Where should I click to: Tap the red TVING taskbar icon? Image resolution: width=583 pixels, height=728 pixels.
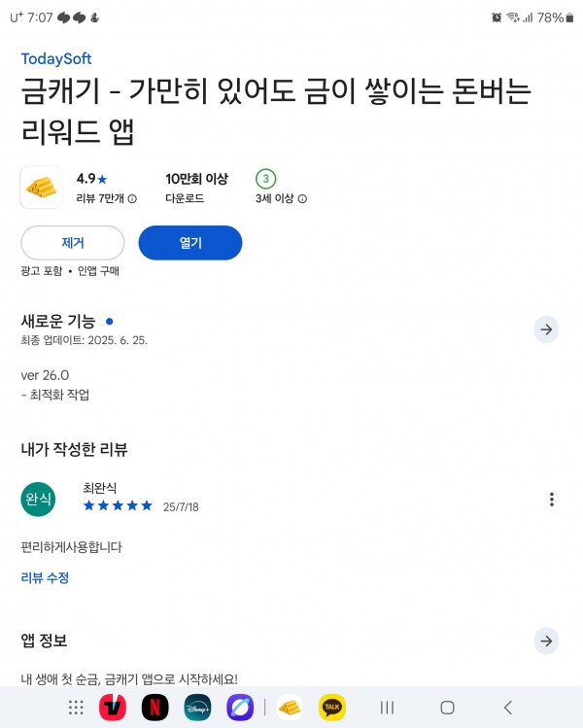(113, 708)
